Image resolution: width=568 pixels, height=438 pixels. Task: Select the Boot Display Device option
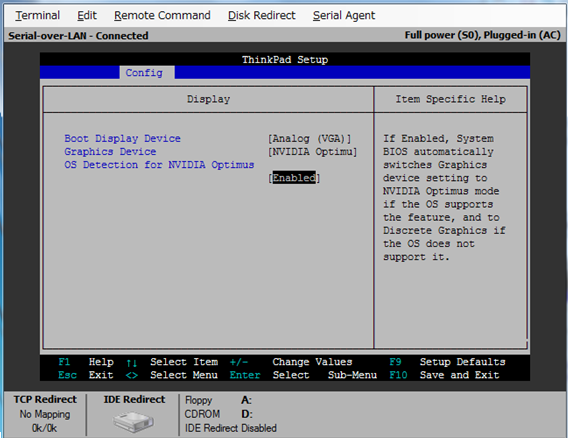122,138
